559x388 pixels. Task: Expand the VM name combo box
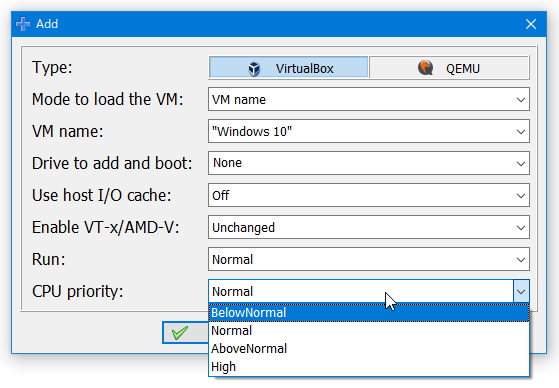[521, 132]
